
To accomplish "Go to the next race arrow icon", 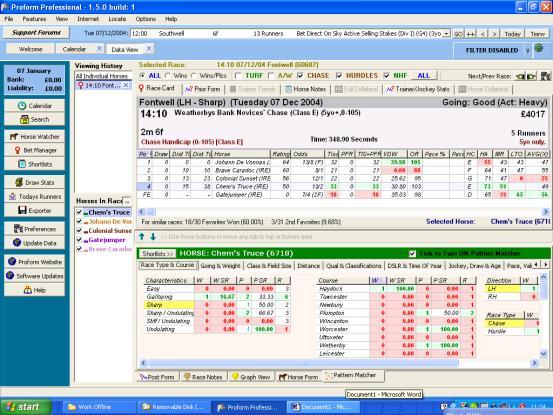I will click(531, 76).
